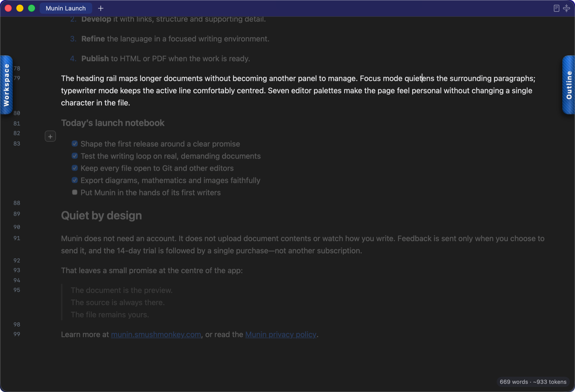Click the macOS green fullscreen window button
Viewport: 575px width, 392px height.
point(32,8)
